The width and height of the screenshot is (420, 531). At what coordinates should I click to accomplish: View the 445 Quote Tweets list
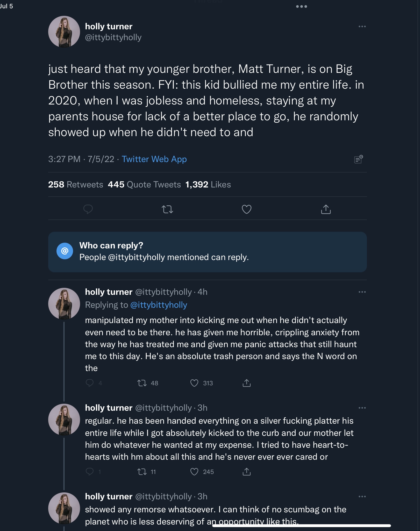[144, 184]
